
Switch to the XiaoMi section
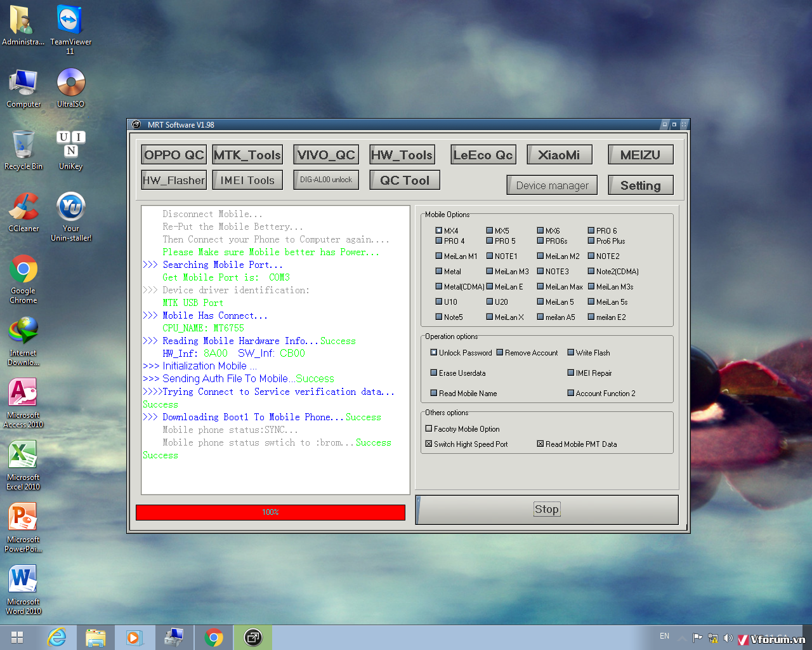click(x=560, y=155)
